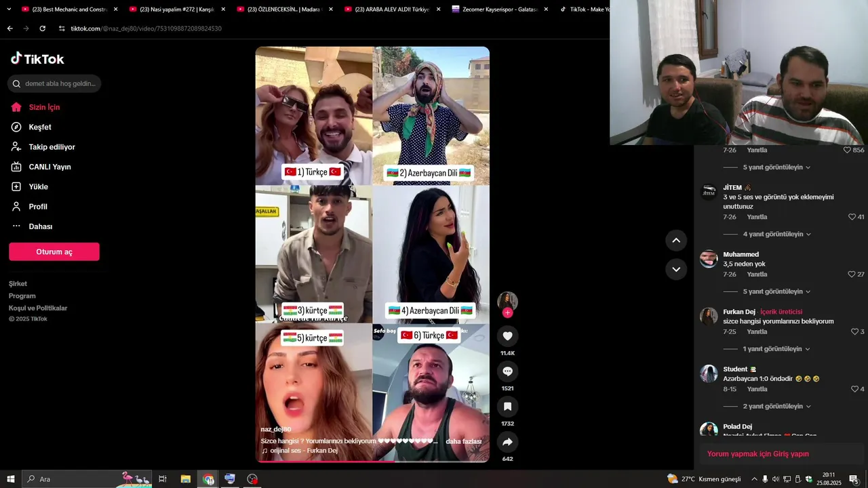The height and width of the screenshot is (488, 868).
Task: Click the browser back arrow
Action: point(9,28)
